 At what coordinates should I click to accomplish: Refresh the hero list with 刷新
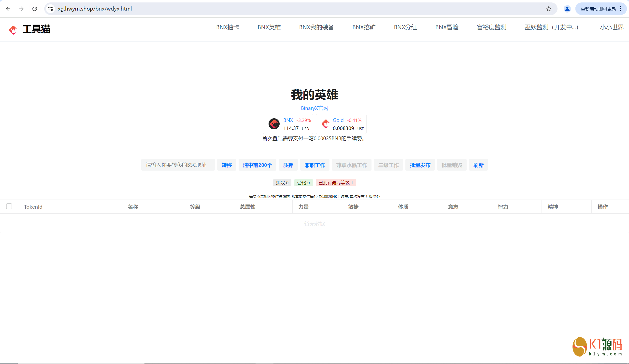pos(478,165)
